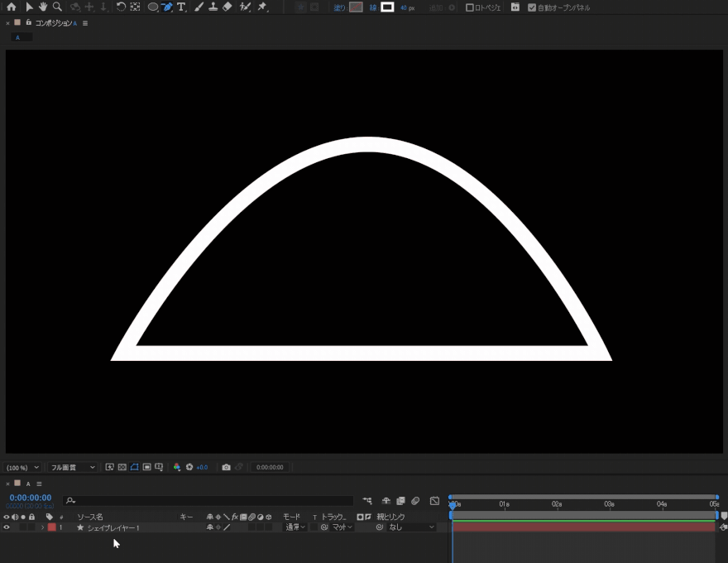Open the コンポジション A panel menu
728x563 pixels.
coord(85,23)
